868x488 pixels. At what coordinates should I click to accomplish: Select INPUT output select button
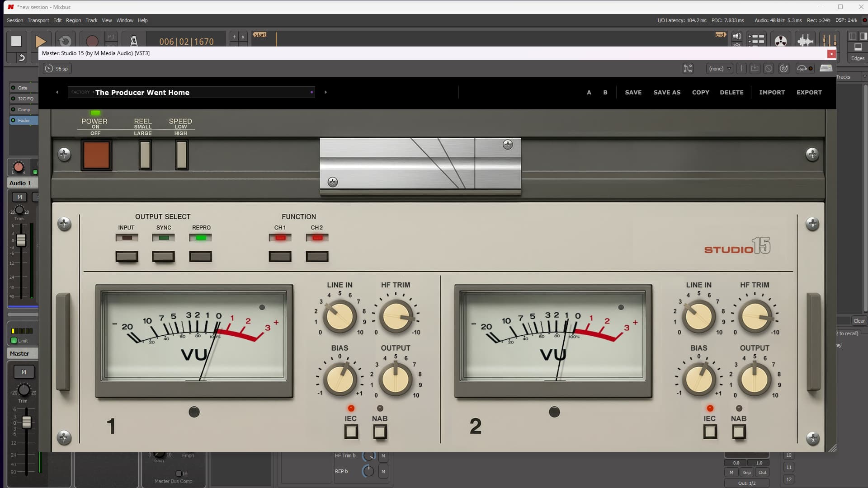[x=127, y=257]
